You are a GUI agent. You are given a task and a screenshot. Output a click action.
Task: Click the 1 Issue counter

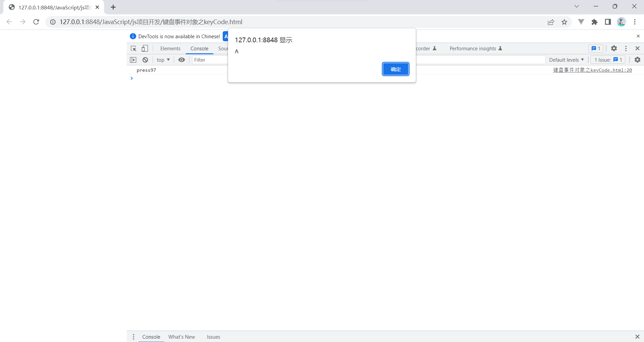tap(607, 60)
